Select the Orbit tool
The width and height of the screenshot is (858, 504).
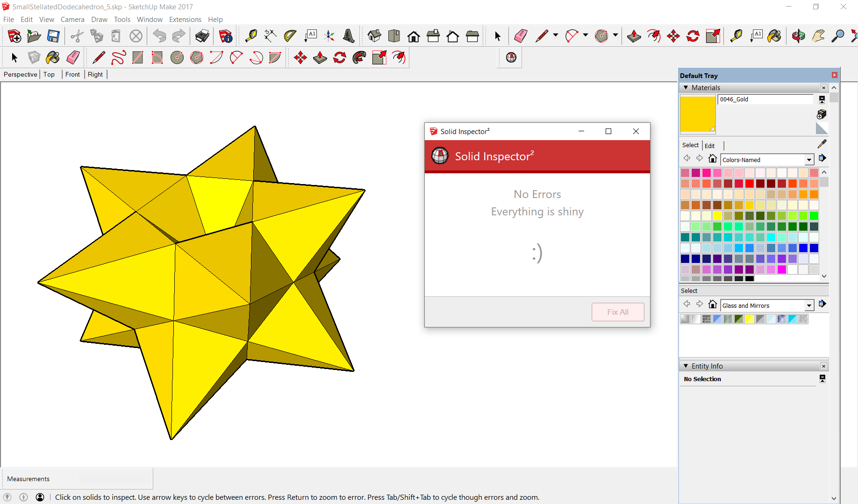(799, 36)
